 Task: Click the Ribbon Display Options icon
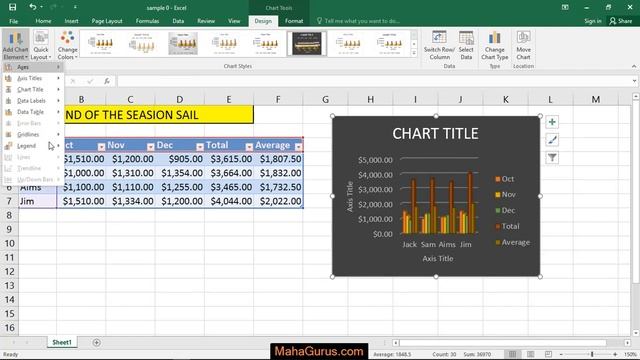(x=565, y=7)
